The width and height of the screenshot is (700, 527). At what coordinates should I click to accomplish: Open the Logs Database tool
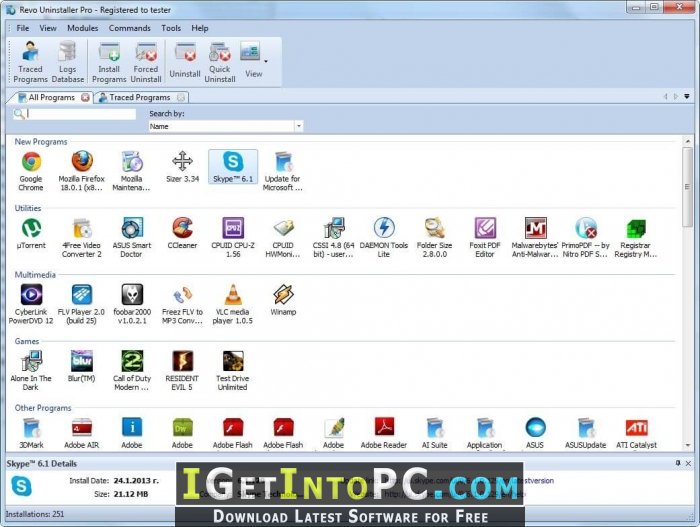pos(67,62)
